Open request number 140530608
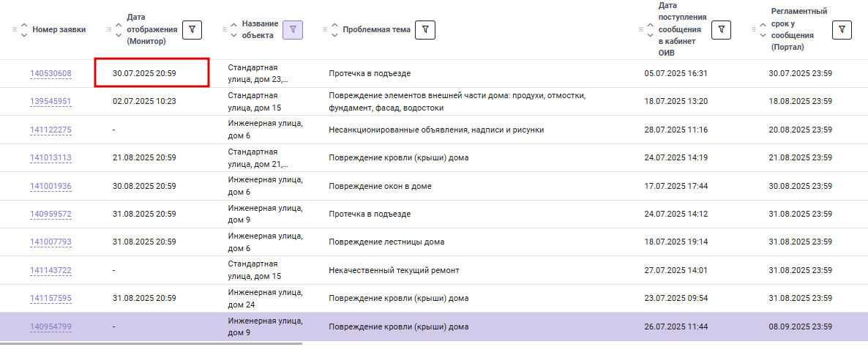 pos(51,74)
